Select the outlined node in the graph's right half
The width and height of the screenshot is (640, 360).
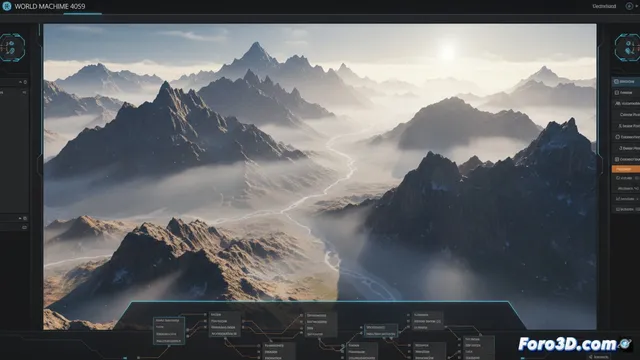(381, 331)
